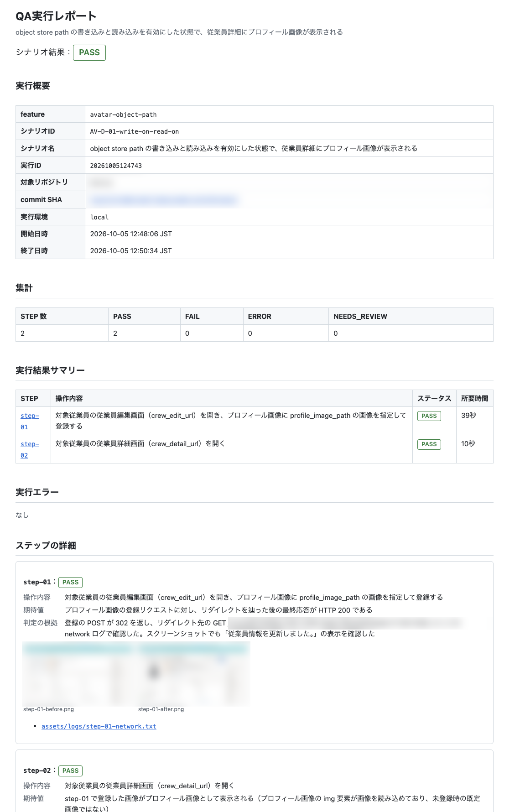Click the QA実行レポート page title
Screen dimensions: 520x812
[x=56, y=16]
